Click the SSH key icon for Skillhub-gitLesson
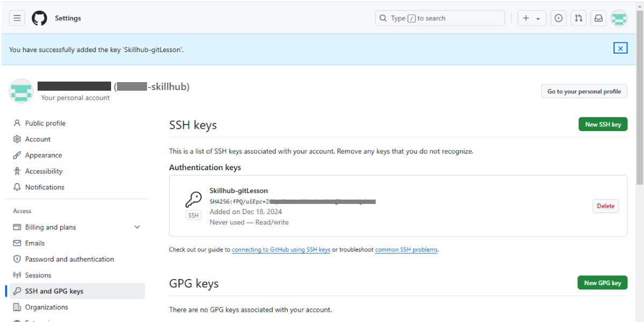644x322 pixels. (193, 200)
